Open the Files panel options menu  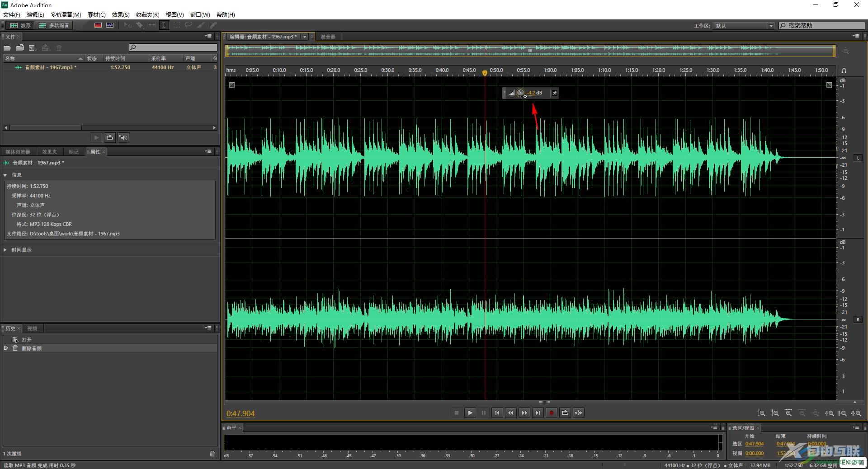click(x=208, y=36)
